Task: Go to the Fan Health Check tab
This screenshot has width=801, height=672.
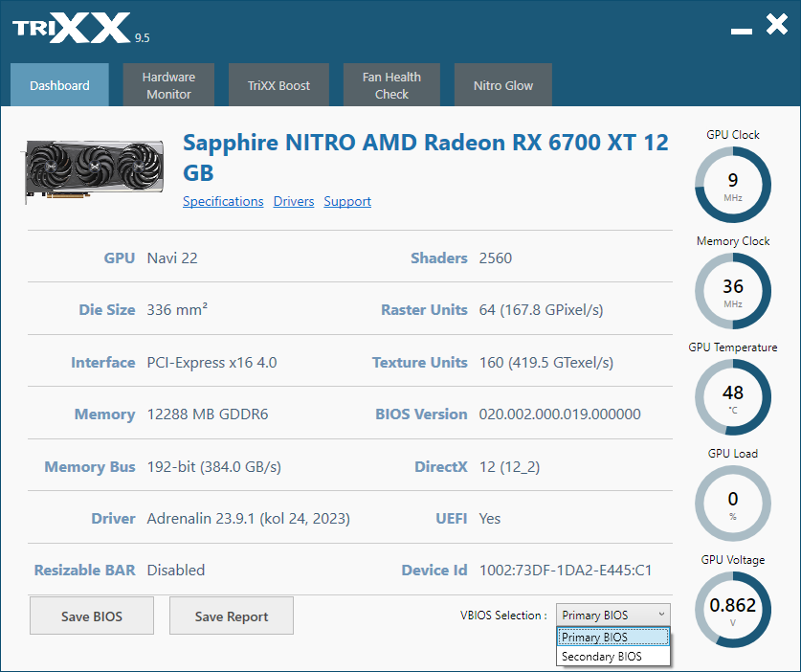Action: point(391,85)
